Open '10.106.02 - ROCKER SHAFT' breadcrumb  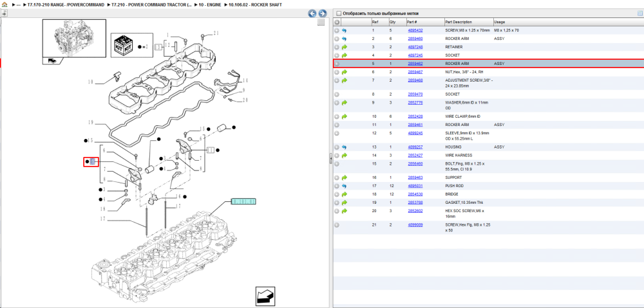[x=254, y=4]
